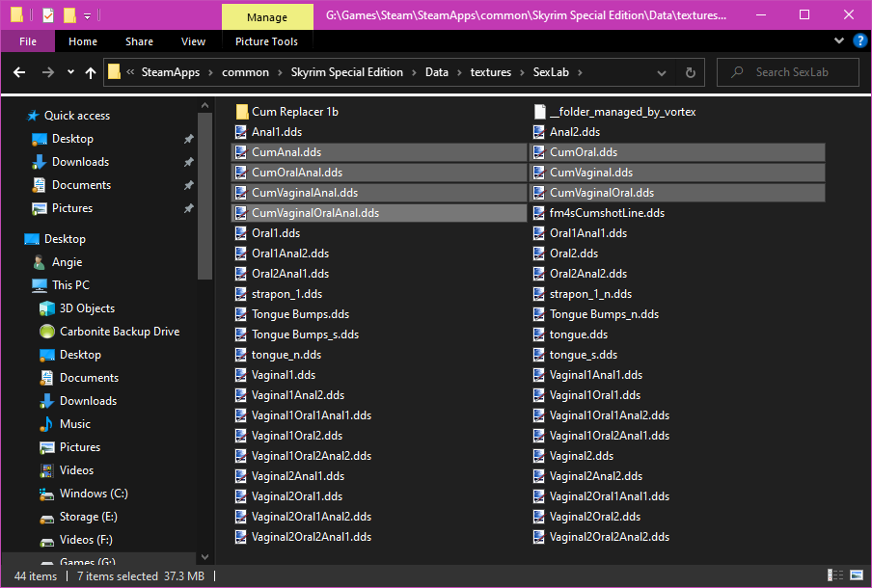Switch to details view using the status bar icon

coord(835,575)
